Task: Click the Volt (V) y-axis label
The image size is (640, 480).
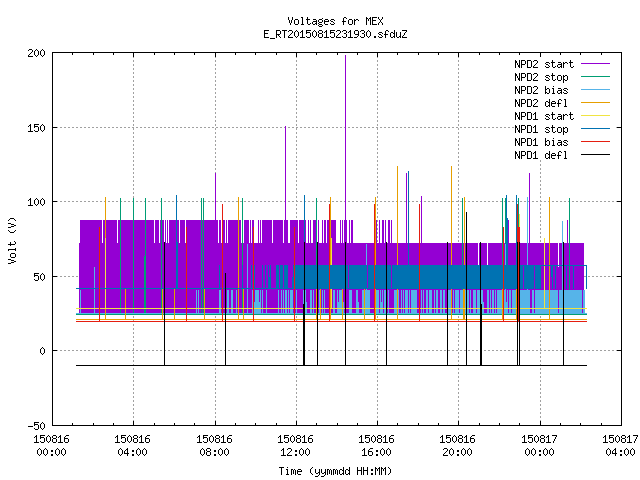Action: (12, 240)
